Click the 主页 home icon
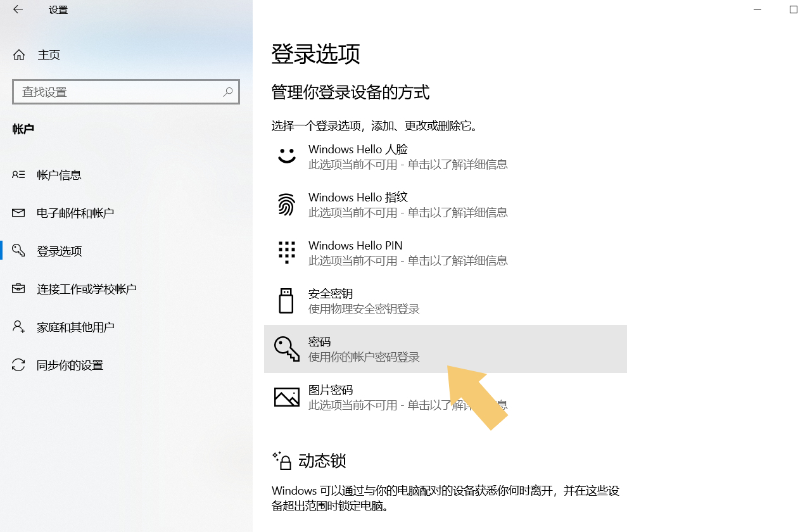This screenshot has height=532, width=798. pos(20,54)
